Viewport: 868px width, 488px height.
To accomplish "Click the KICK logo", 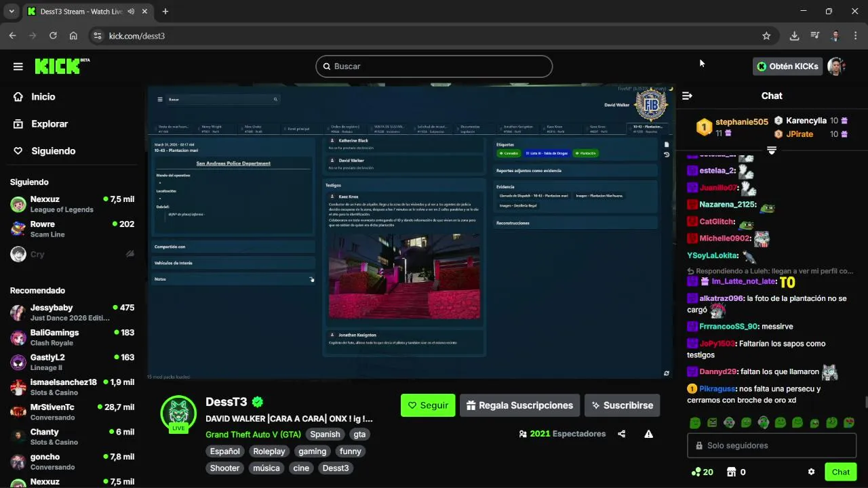I will (x=62, y=66).
